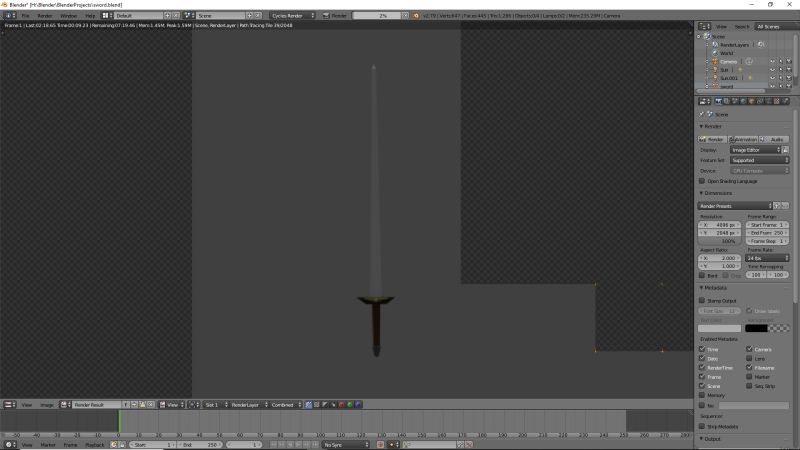The height and width of the screenshot is (450, 800).
Task: Open the Scene properties tab icon
Action: point(735,101)
